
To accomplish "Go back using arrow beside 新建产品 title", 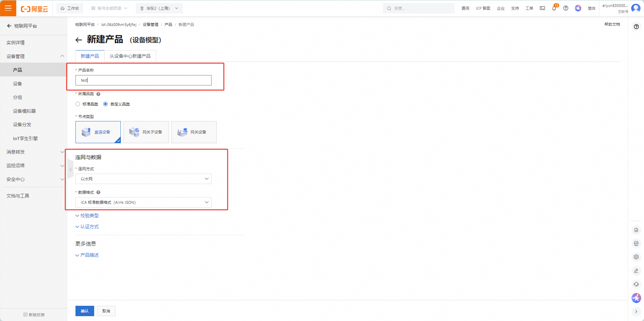I will pyautogui.click(x=79, y=40).
